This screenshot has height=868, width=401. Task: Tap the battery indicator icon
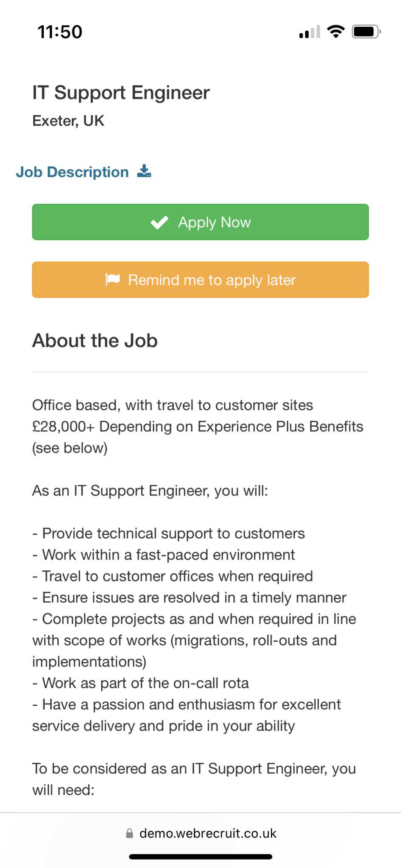click(366, 32)
